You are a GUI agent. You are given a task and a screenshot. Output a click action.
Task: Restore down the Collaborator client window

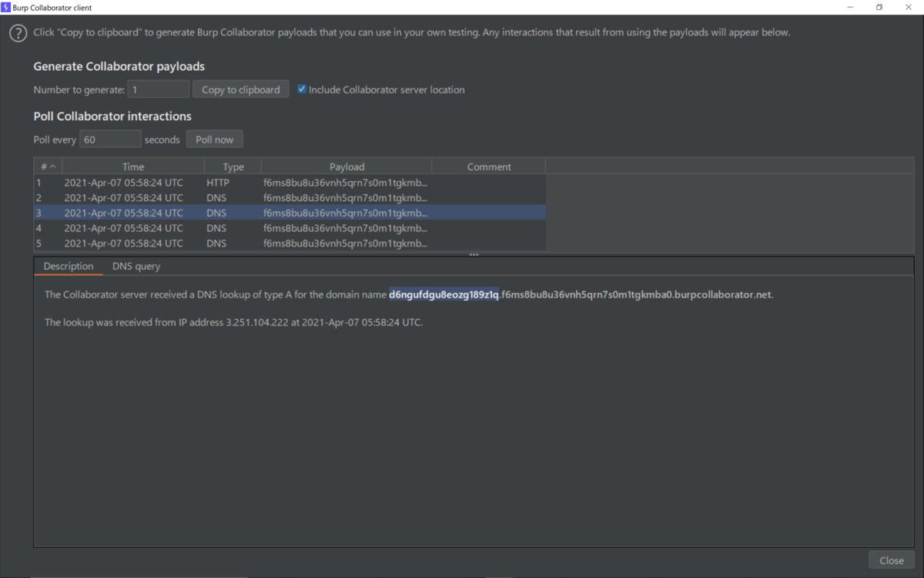pos(879,7)
